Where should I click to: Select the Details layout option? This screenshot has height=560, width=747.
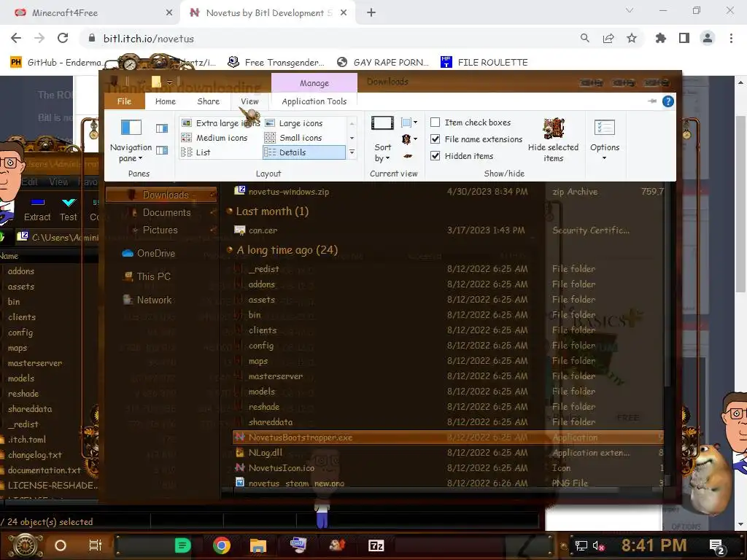(x=304, y=152)
